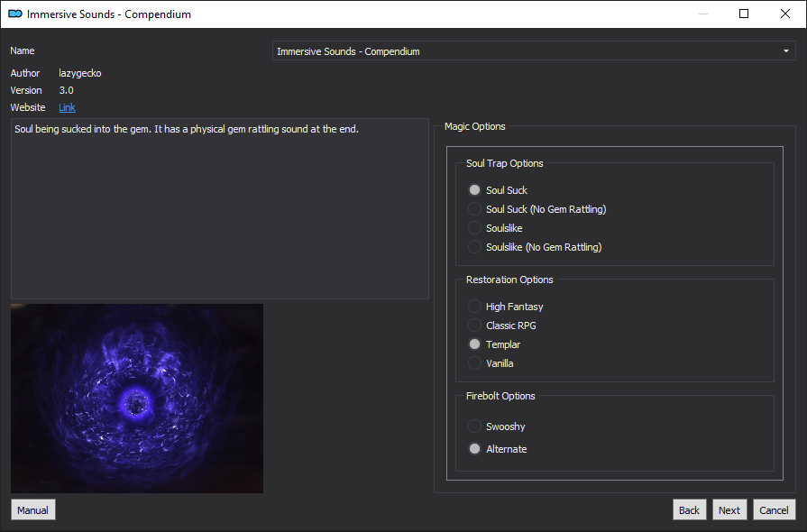Choose Soul Suck (No Gem Rattling) option
807x532 pixels.
pyautogui.click(x=475, y=209)
